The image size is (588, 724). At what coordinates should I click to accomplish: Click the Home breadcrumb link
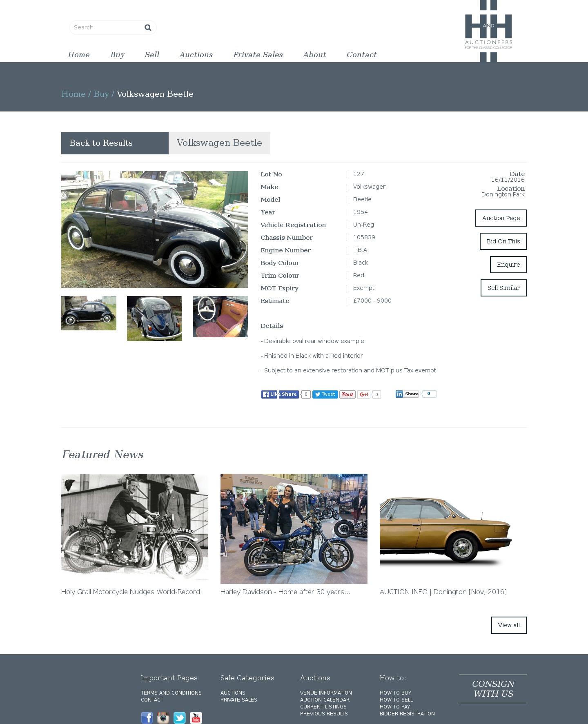pos(73,94)
